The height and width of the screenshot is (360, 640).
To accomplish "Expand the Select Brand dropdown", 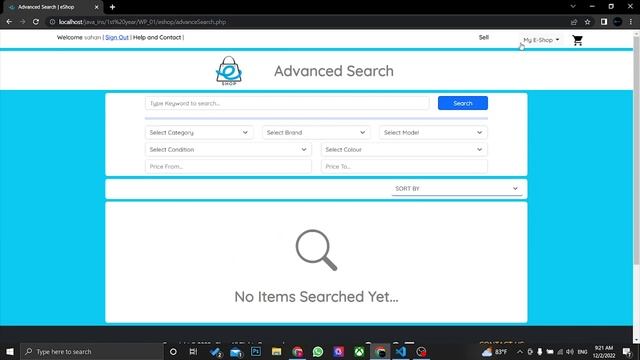I will [316, 132].
